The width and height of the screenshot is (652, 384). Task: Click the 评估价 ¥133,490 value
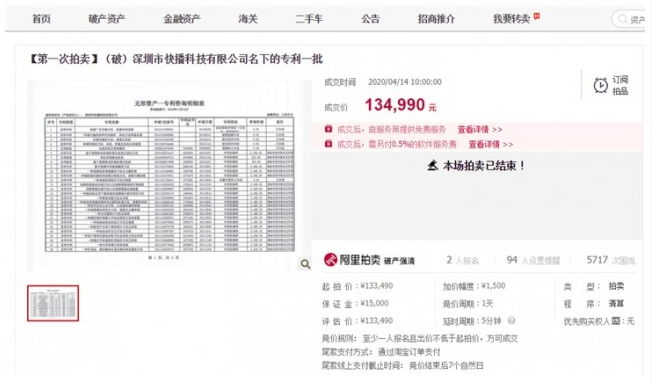coord(377,321)
